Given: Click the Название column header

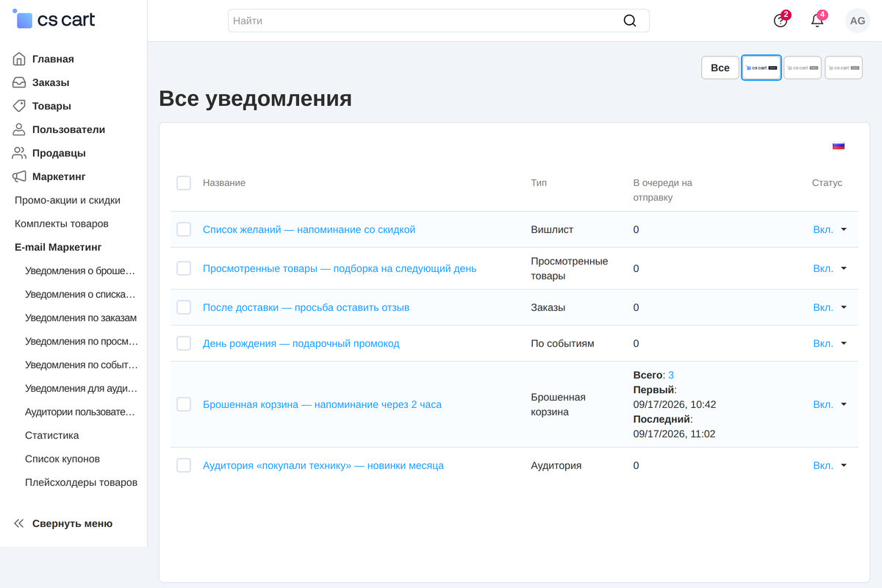Looking at the screenshot, I should (x=224, y=183).
